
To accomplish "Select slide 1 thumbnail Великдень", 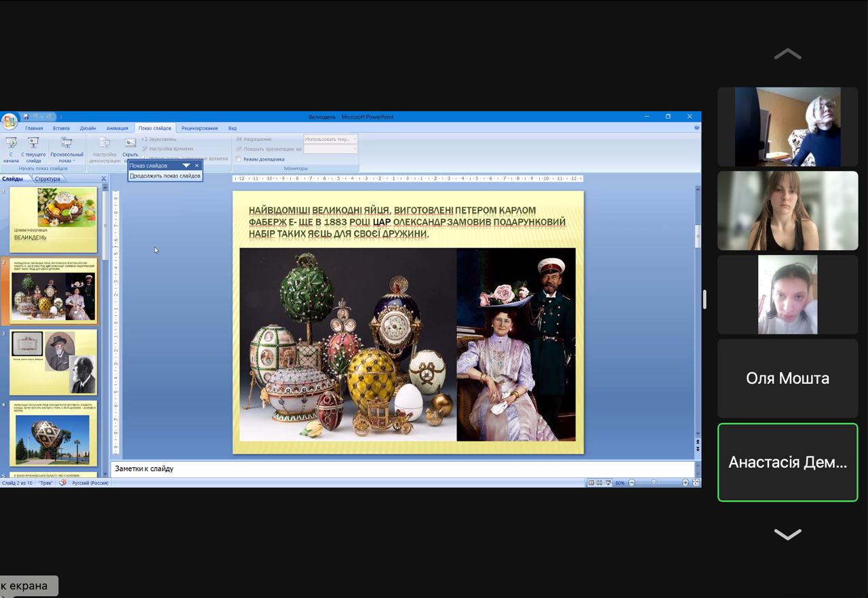I will tap(53, 220).
